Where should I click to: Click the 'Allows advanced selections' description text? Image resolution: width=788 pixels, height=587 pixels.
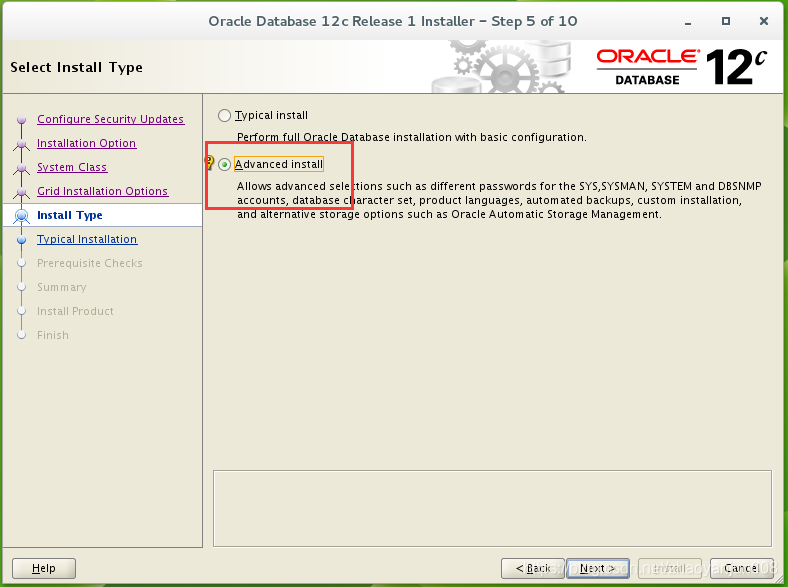click(x=499, y=200)
